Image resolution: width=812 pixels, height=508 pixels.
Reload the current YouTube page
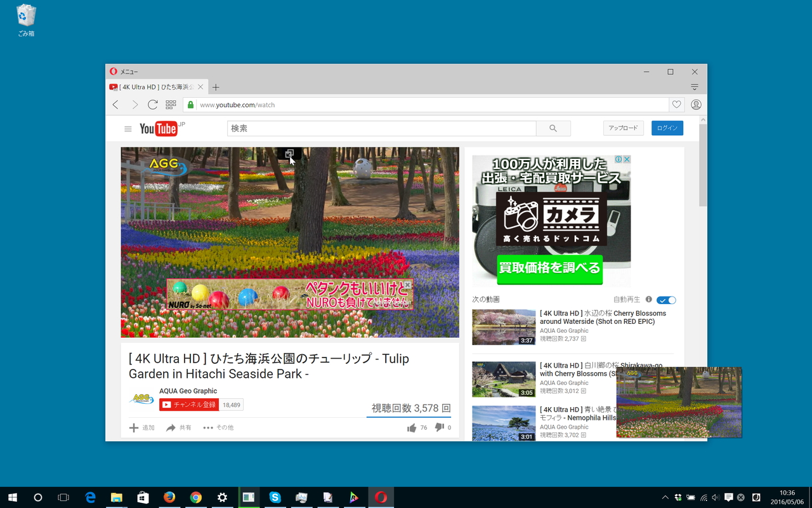152,104
